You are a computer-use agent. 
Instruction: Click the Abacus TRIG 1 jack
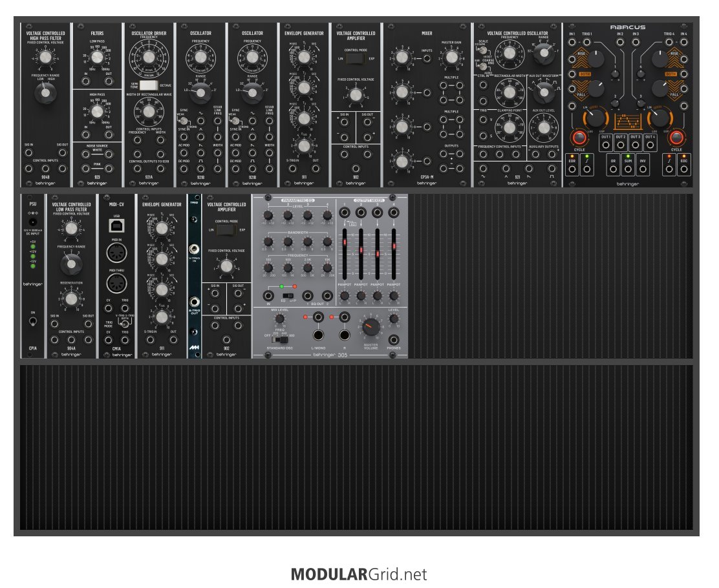[586, 42]
